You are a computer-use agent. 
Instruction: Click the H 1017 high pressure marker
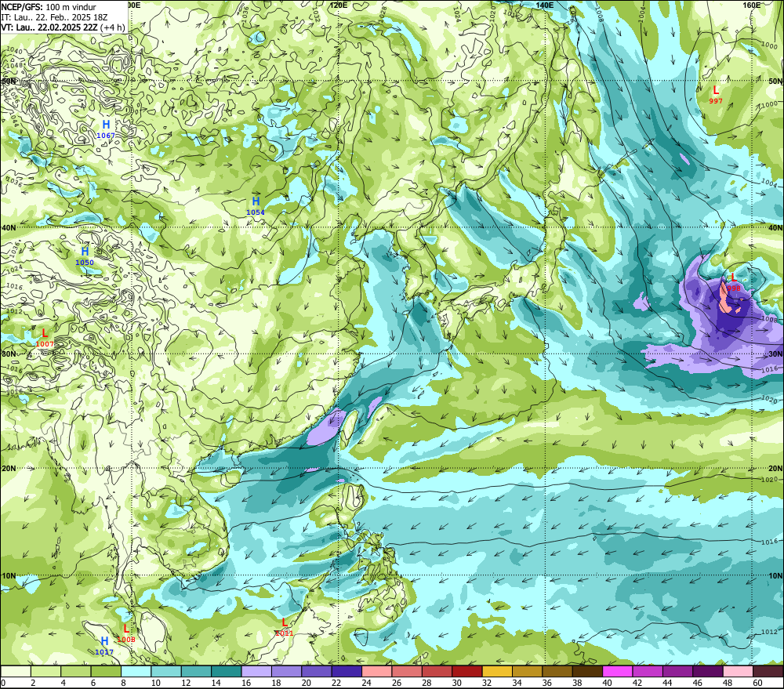[104, 646]
